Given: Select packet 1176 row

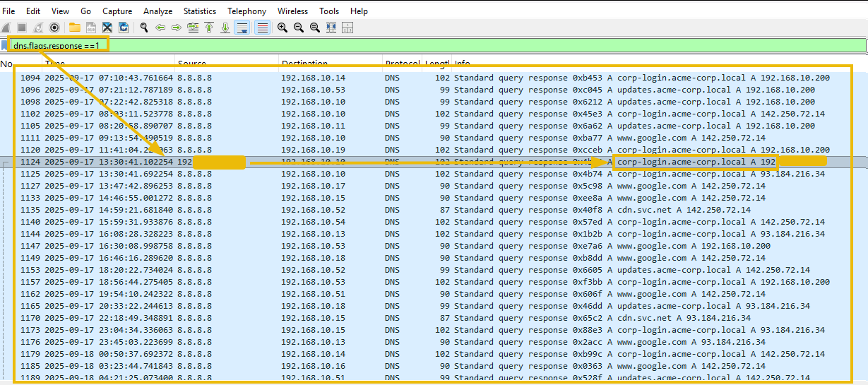Looking at the screenshot, I should 434,342.
